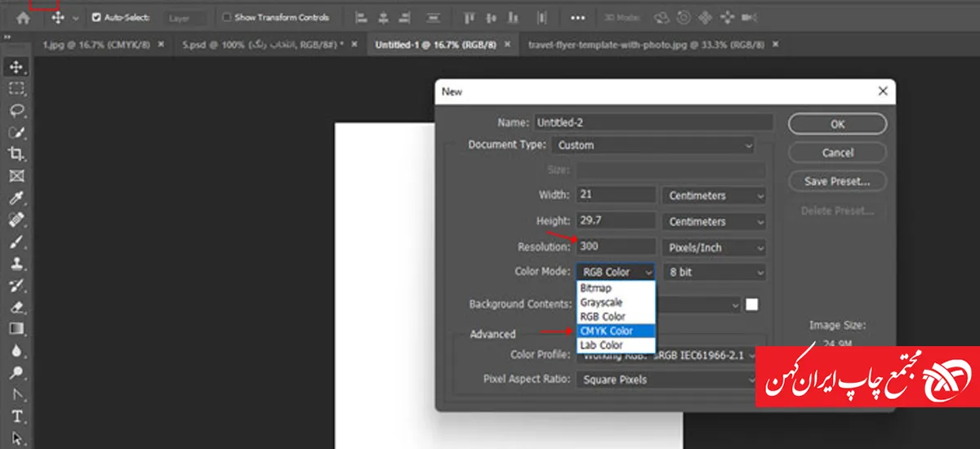The height and width of the screenshot is (449, 980).
Task: Select the Horizontal Type tool
Action: point(16,417)
